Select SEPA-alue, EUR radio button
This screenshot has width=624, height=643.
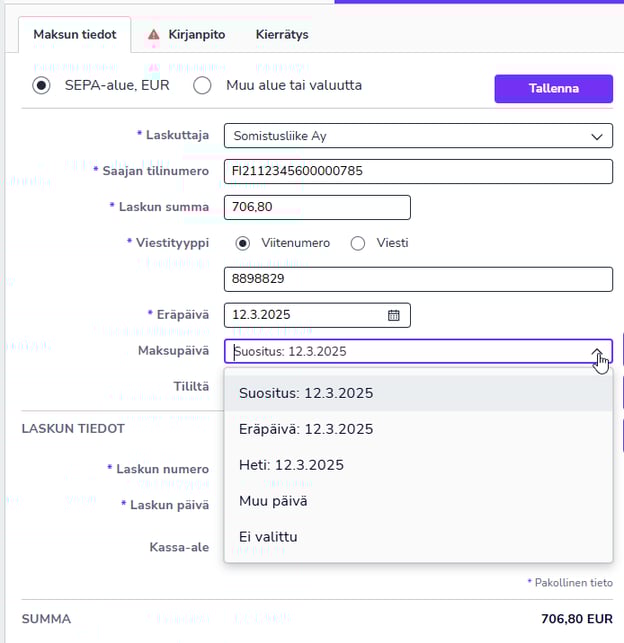41,86
